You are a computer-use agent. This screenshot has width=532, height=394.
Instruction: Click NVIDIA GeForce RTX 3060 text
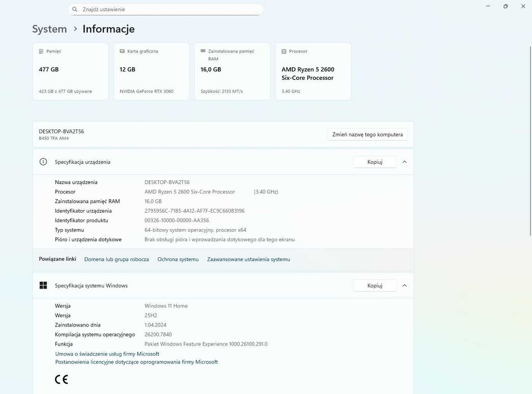(x=146, y=91)
